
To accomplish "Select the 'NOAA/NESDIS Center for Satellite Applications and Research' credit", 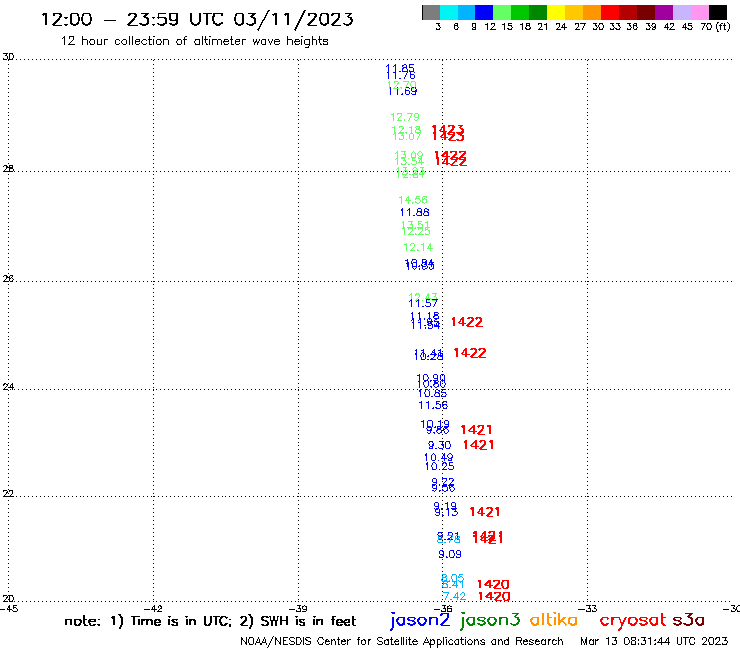I will pyautogui.click(x=402, y=641).
